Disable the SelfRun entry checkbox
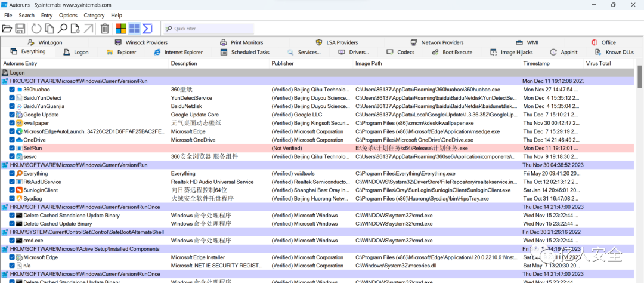The width and height of the screenshot is (644, 283). (x=12, y=148)
